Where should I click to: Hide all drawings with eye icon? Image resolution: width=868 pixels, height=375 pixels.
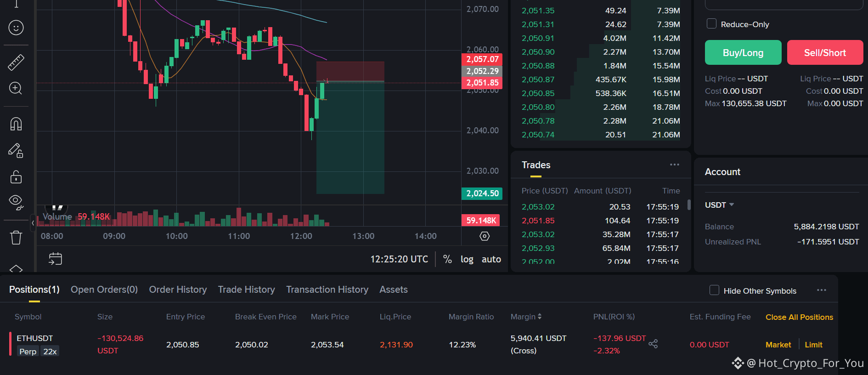click(x=16, y=202)
